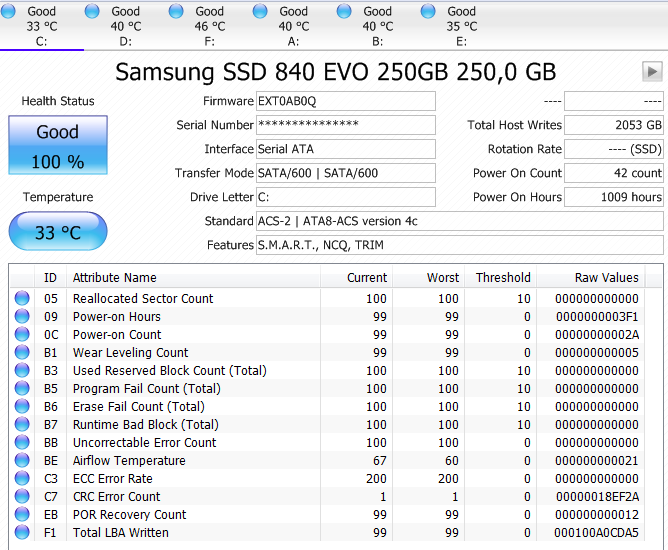The width and height of the screenshot is (668, 550).
Task: Switch to drive E: tab
Action: (461, 26)
